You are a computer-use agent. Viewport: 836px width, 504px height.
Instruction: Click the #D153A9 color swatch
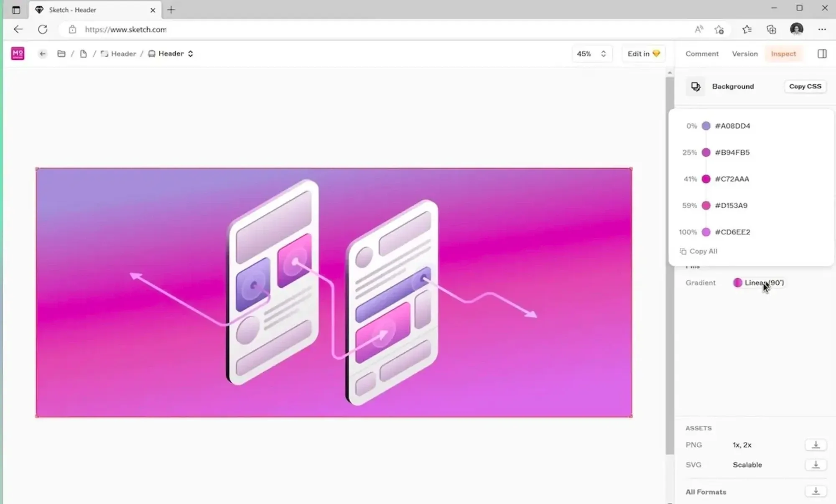(x=706, y=206)
